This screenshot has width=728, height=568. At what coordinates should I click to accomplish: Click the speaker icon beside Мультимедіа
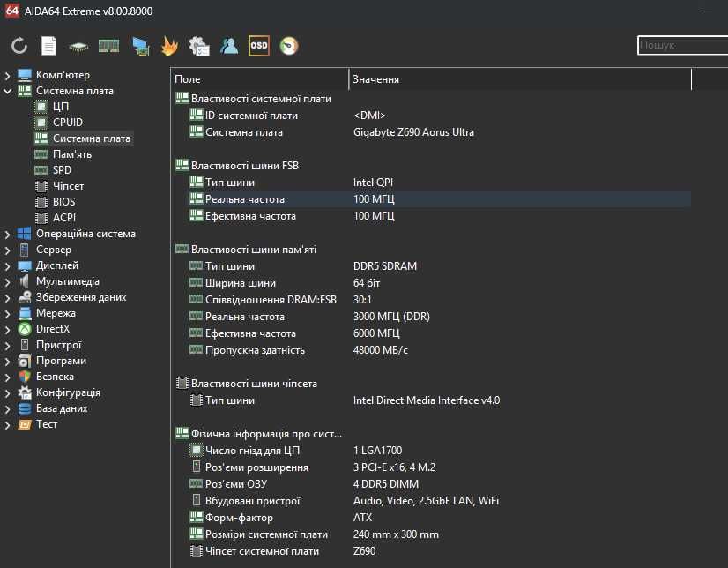pos(24,281)
